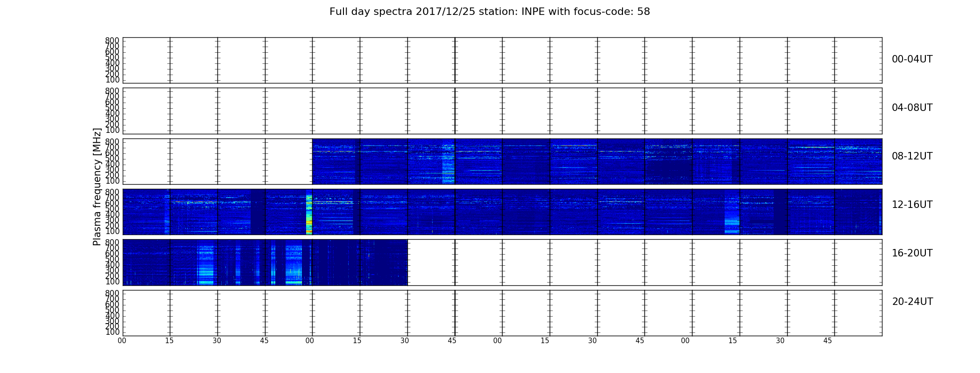Click the cyan burst column in 08-12UT spectrogram
This screenshot has height=373, width=980.
point(448,161)
